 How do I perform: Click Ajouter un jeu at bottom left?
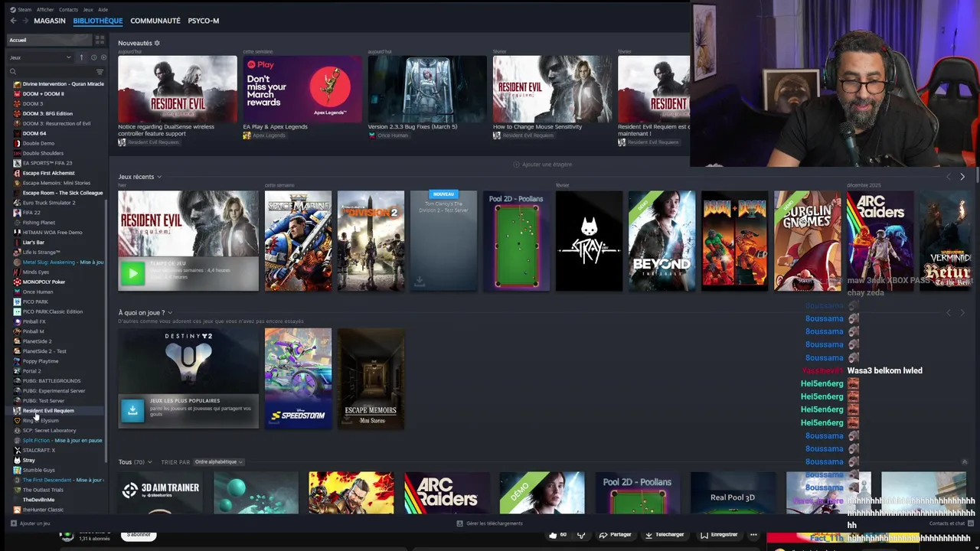point(31,523)
